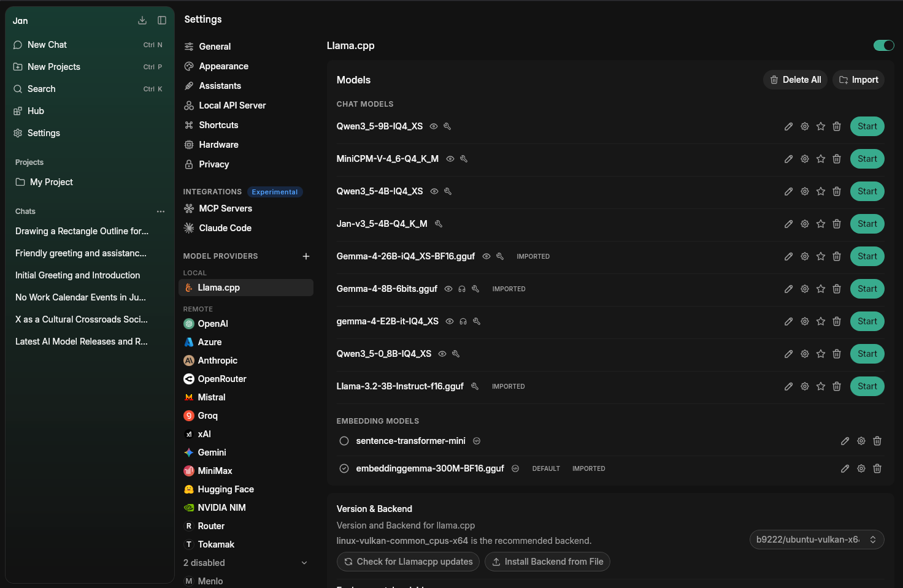
Task: Import a model with the Import button
Action: [858, 80]
